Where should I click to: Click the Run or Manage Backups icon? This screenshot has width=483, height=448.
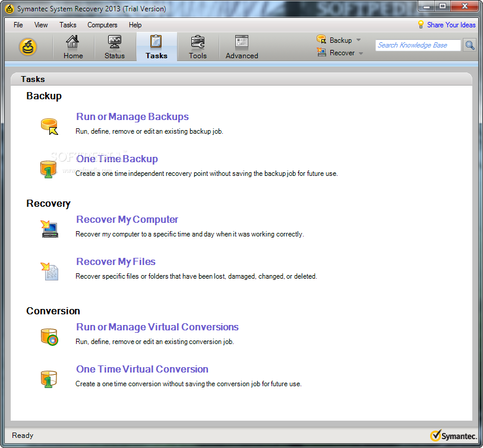49,127
